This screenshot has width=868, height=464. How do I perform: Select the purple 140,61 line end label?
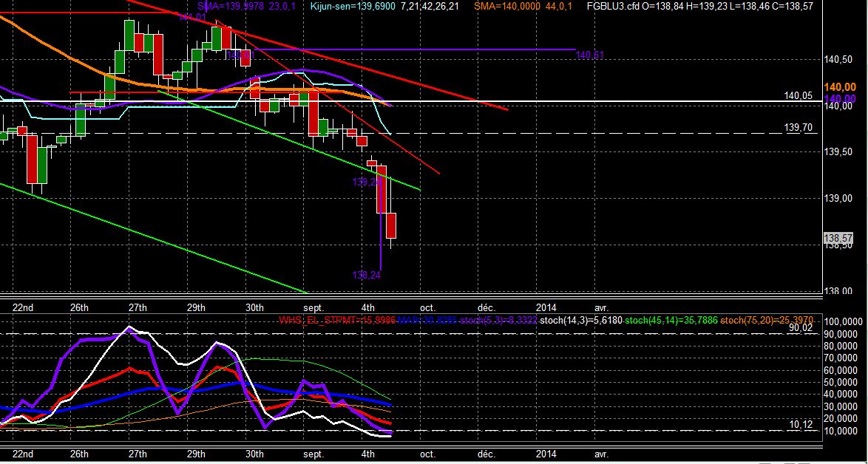tap(589, 55)
